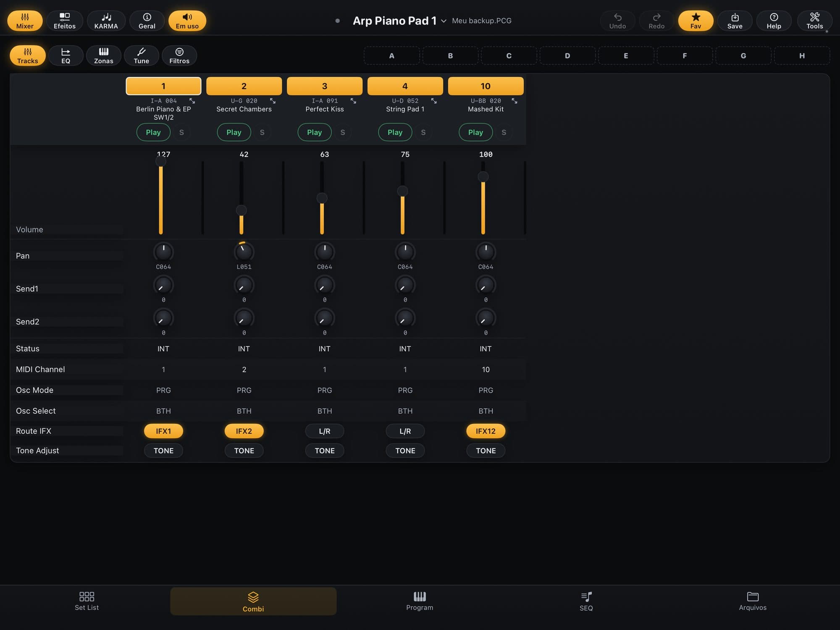The height and width of the screenshot is (630, 840).
Task: Open the Geral info section
Action: coord(147,21)
